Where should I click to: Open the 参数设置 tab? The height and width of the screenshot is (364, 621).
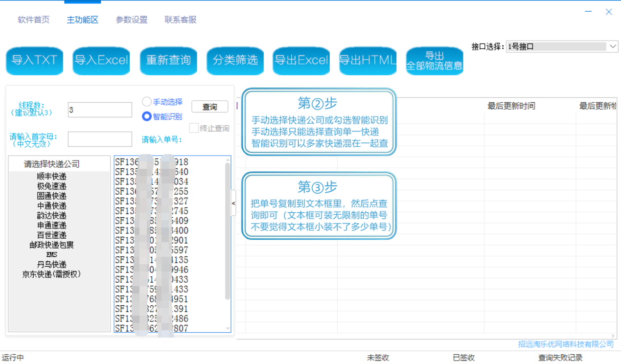click(132, 20)
